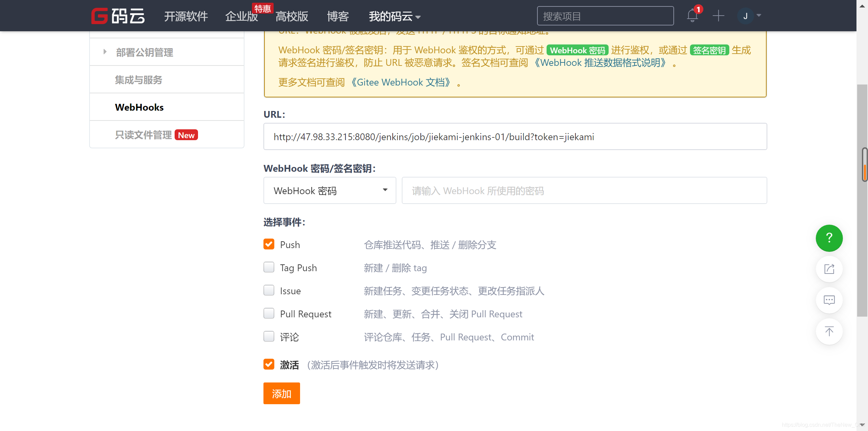
Task: Click the orange 添加 button
Action: pyautogui.click(x=281, y=393)
